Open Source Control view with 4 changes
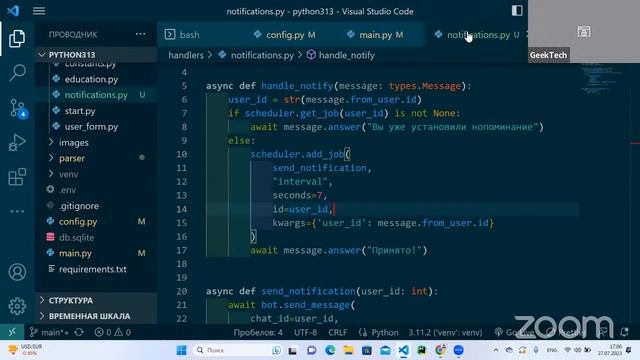 coord(18,108)
